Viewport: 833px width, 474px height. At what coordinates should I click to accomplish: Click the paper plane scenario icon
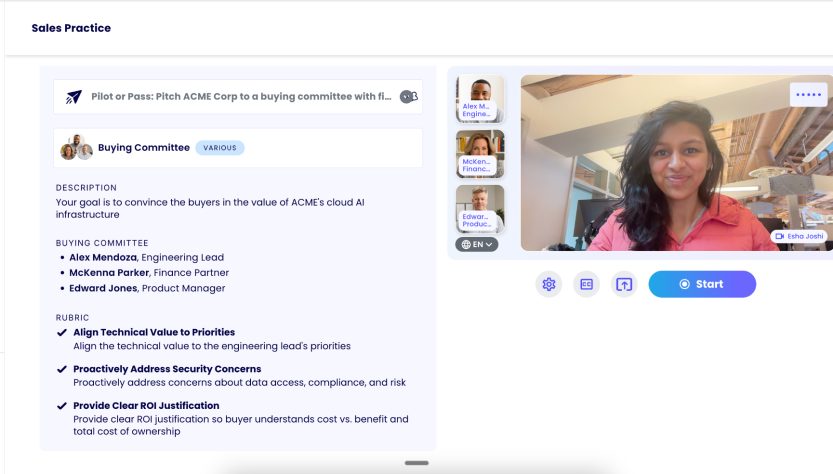coord(73,97)
